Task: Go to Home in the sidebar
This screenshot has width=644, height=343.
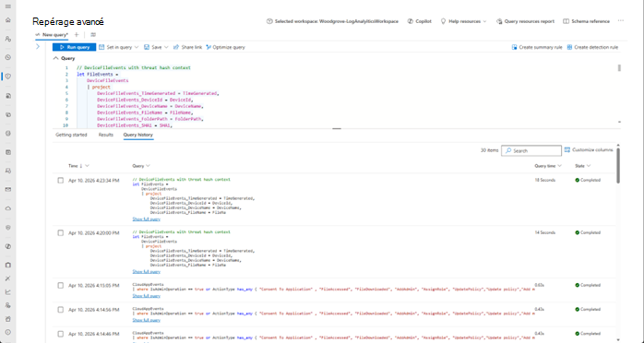Action: 7,20
